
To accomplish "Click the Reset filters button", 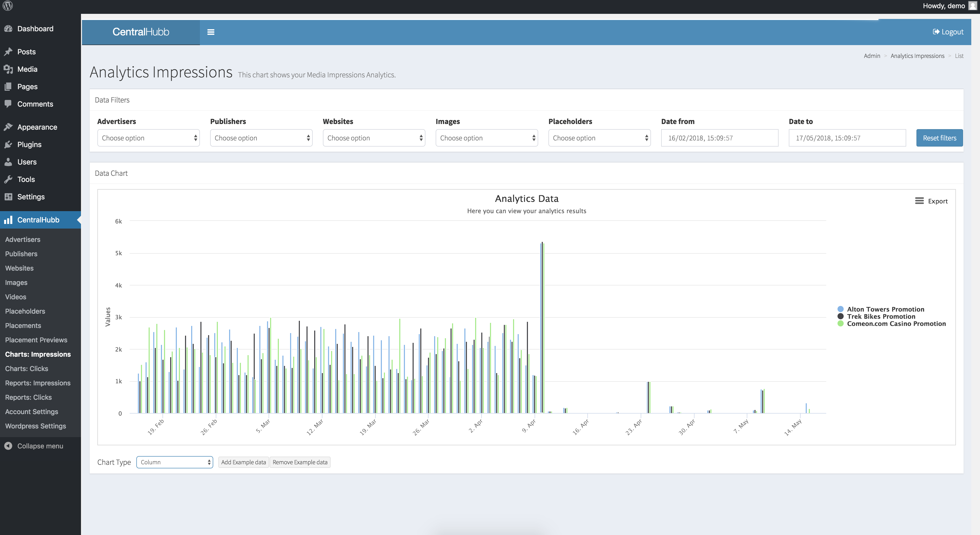I will pyautogui.click(x=939, y=138).
